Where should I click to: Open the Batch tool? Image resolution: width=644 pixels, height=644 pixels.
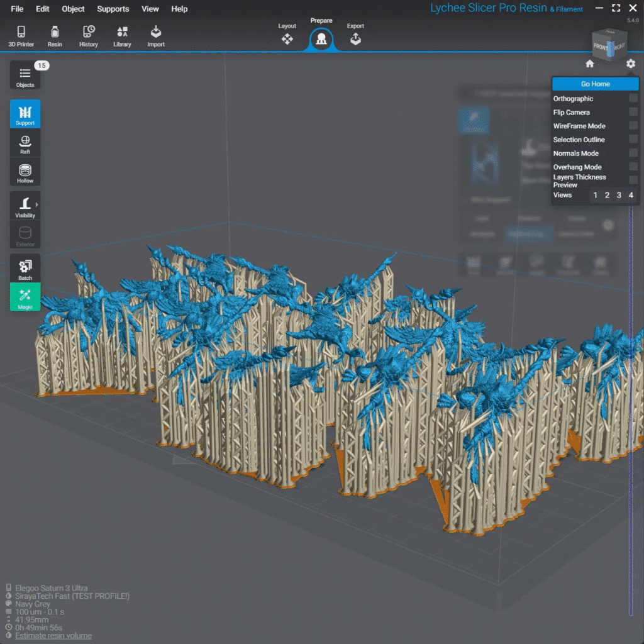(x=25, y=269)
